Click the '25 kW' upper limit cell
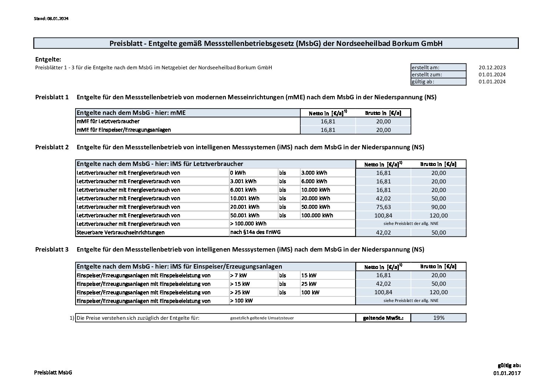Screen dimensions: 554x392 coord(328,284)
